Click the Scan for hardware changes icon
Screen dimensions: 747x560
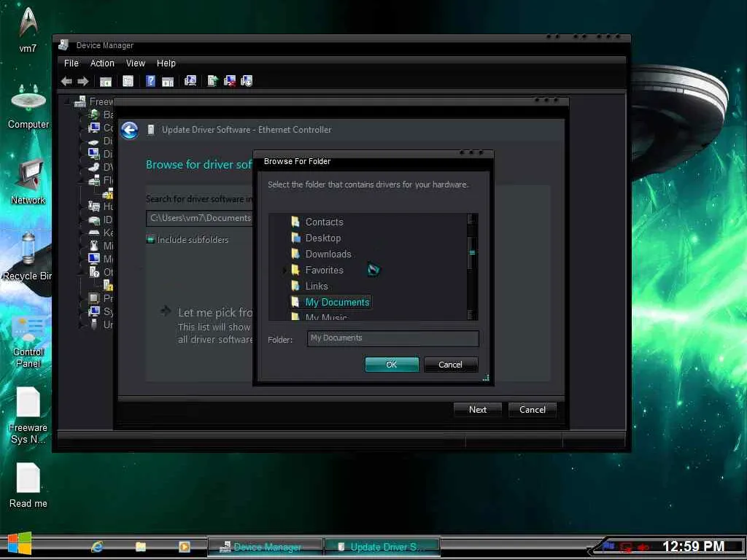pos(190,81)
